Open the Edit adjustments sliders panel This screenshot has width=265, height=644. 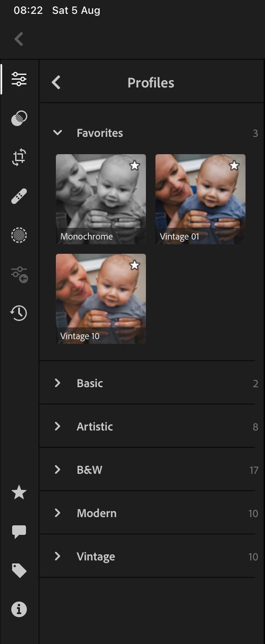click(x=19, y=79)
